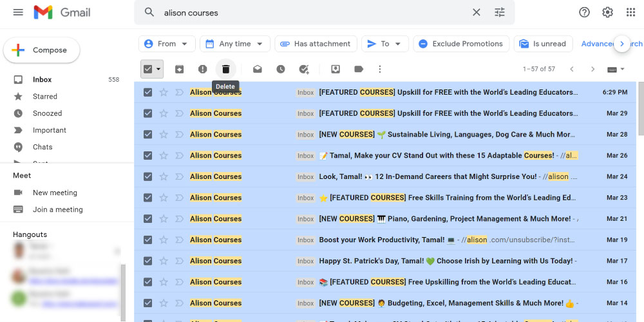Screen dimensions: 644x322
Task: Uncheck the Mar 23 email checkbox
Action: click(148, 198)
